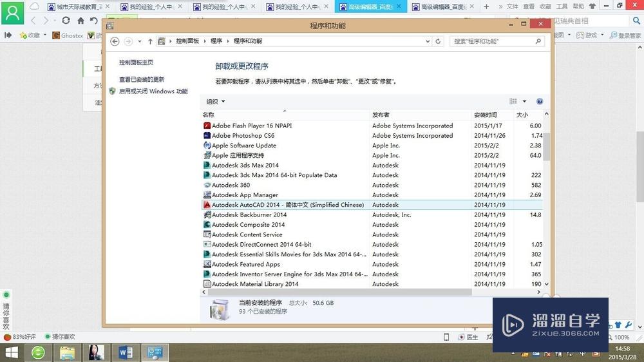Image resolution: width=644 pixels, height=362 pixels.
Task: Click the Ghostxx bookmark
Action: pos(68,35)
